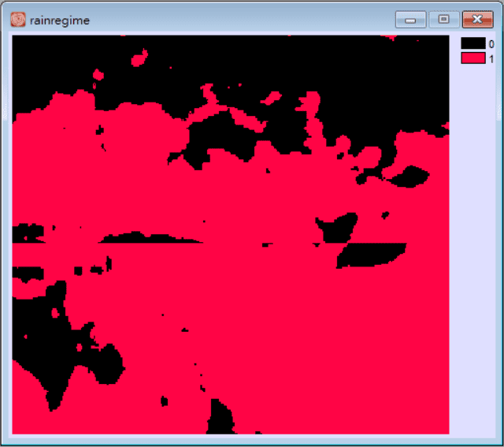This screenshot has height=447, width=504.
Task: Click legend label '0'
Action: click(x=491, y=44)
